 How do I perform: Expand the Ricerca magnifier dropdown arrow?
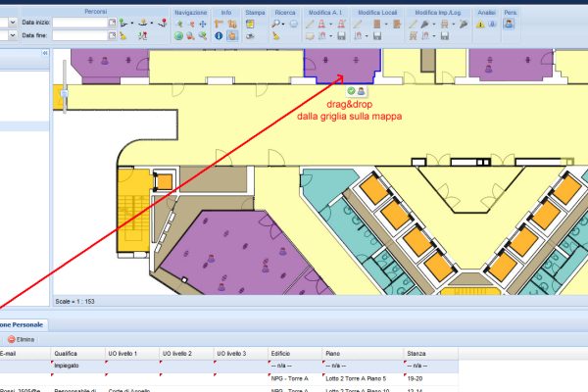click(x=283, y=24)
